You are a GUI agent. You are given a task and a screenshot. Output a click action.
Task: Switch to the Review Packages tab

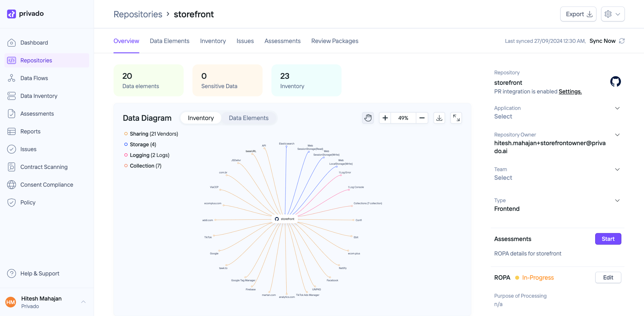(335, 41)
